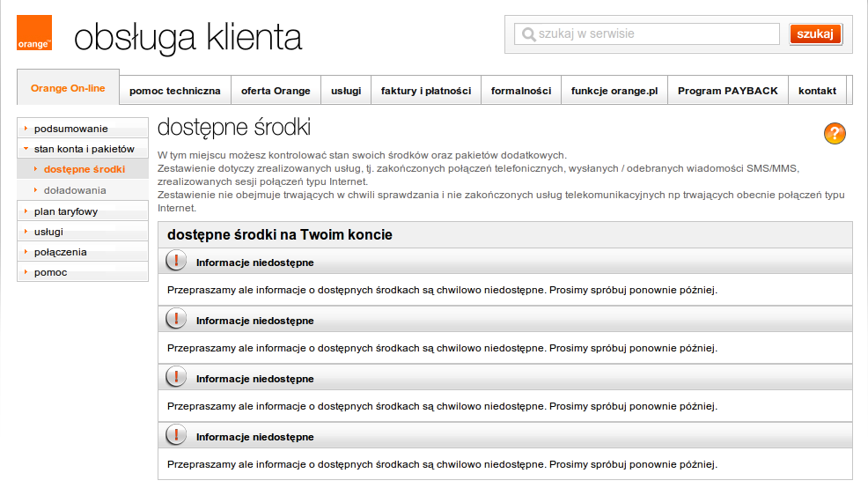Select the Program PAYBACK tab
This screenshot has width=868, height=488.
728,90
